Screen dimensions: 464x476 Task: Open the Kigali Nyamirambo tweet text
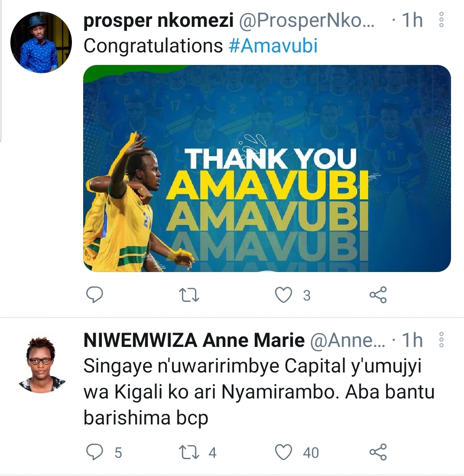[259, 392]
